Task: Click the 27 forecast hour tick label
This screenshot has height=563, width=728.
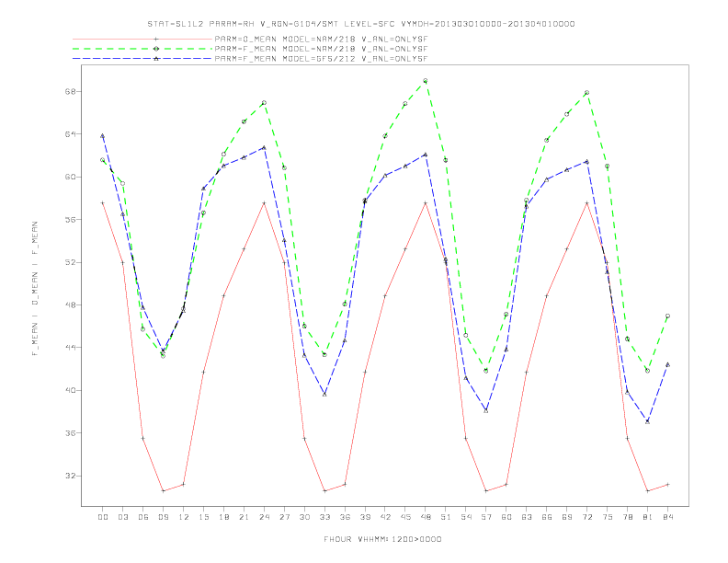Action: click(284, 517)
